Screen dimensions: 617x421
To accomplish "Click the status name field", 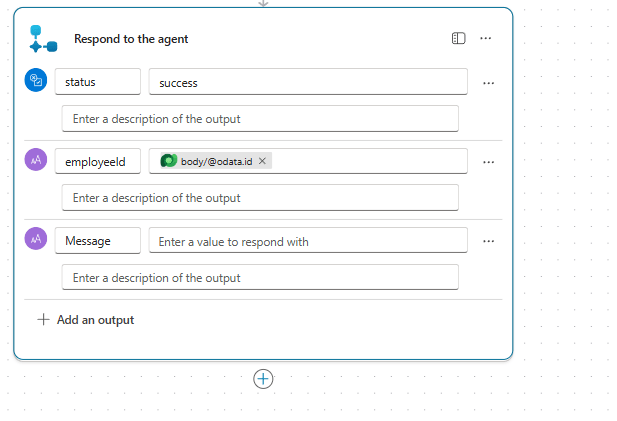I will tap(97, 82).
